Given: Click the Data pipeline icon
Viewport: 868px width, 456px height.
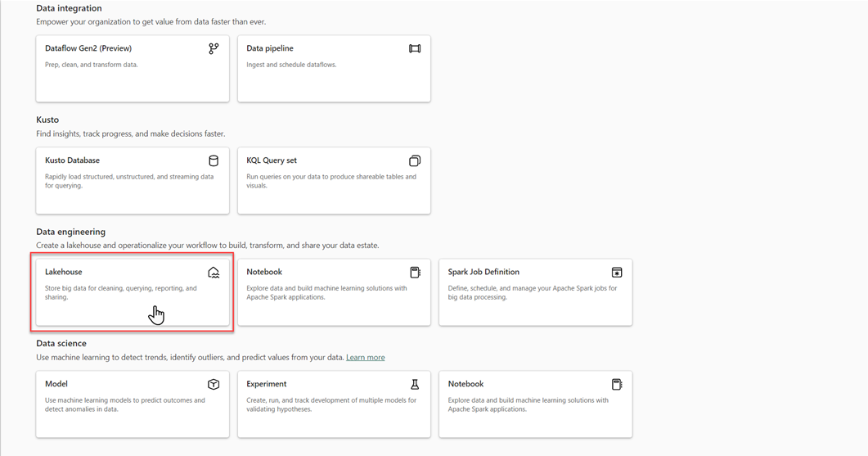Looking at the screenshot, I should coord(415,49).
